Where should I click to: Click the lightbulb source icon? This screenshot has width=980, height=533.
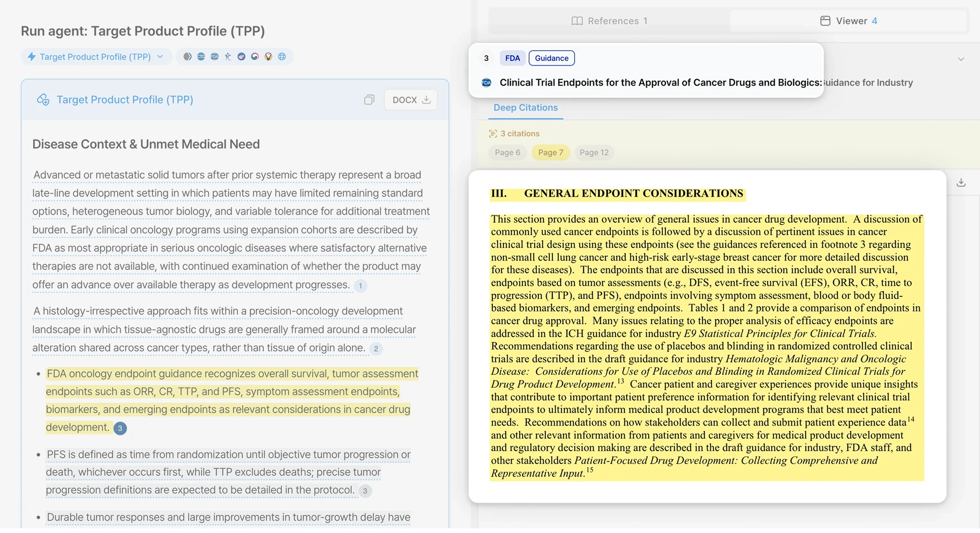coord(268,57)
